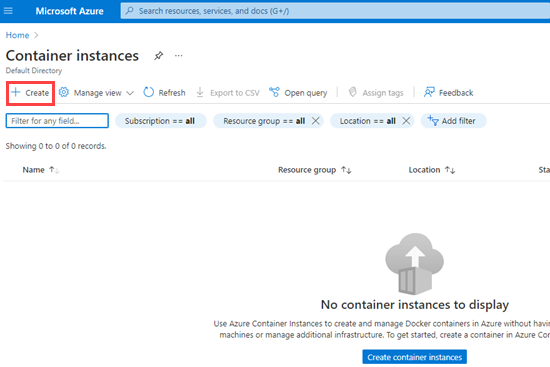Click the Assign tags tag icon
Screen dimensions: 550x367
point(353,92)
